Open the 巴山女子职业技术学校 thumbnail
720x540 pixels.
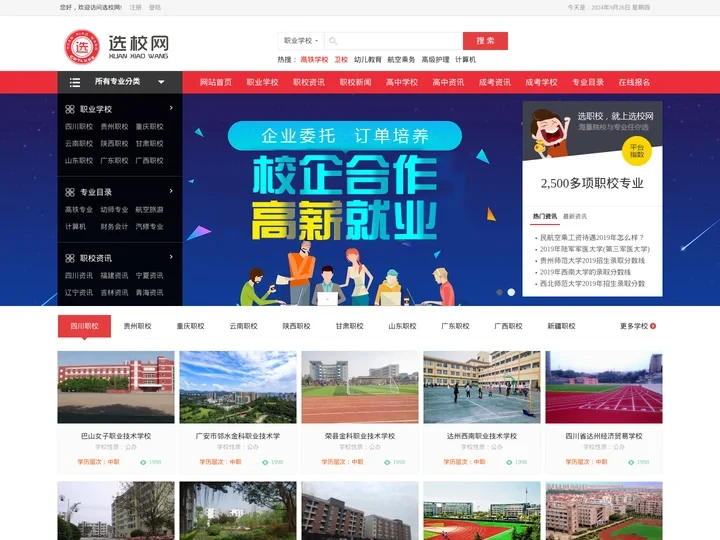tap(116, 387)
